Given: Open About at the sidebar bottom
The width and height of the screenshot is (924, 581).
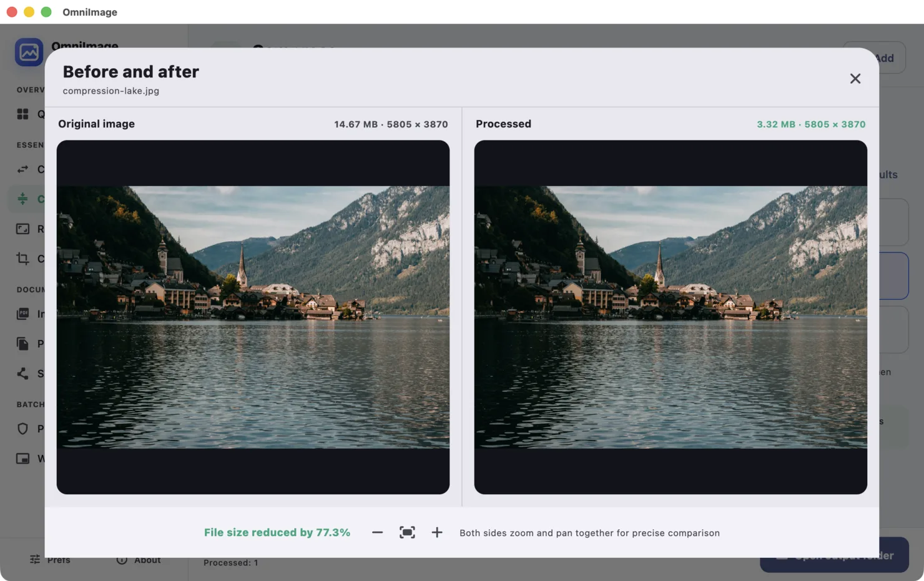Looking at the screenshot, I should (x=139, y=559).
